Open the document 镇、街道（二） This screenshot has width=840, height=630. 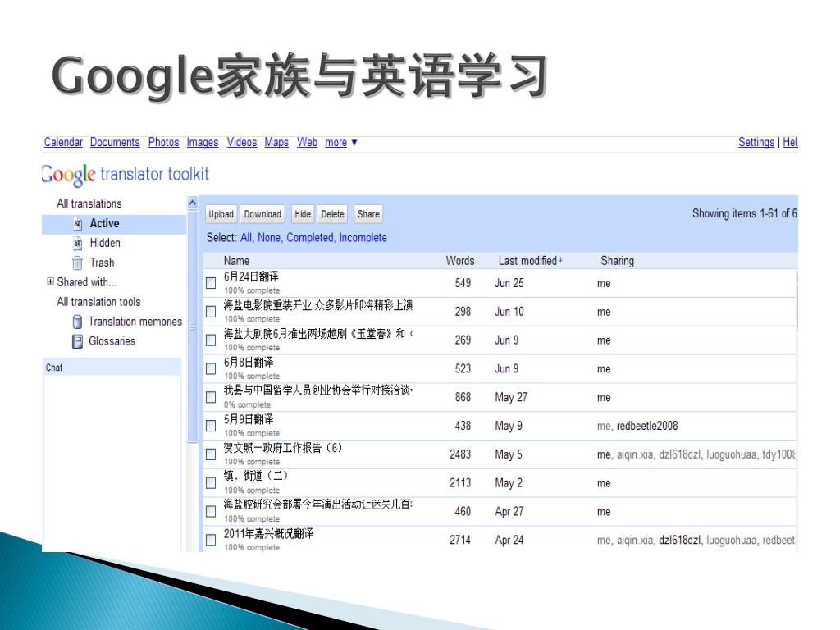(256, 476)
